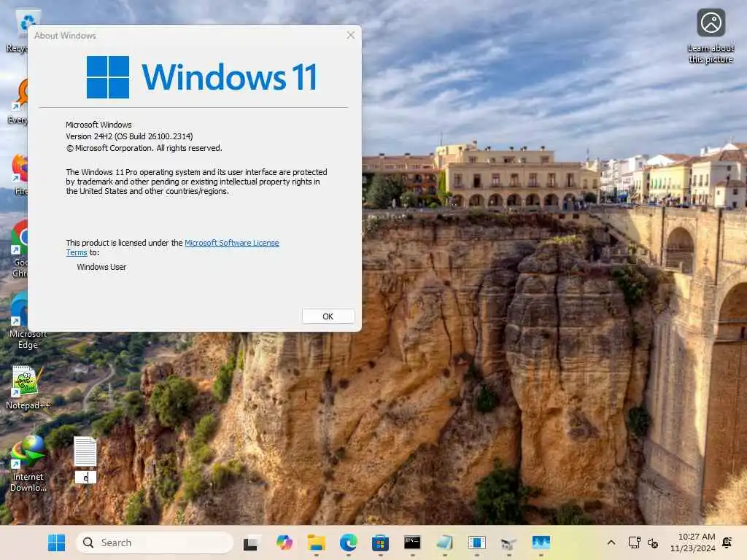Viewport: 747px width, 560px height.
Task: Select the text file icon on desktop
Action: click(86, 451)
